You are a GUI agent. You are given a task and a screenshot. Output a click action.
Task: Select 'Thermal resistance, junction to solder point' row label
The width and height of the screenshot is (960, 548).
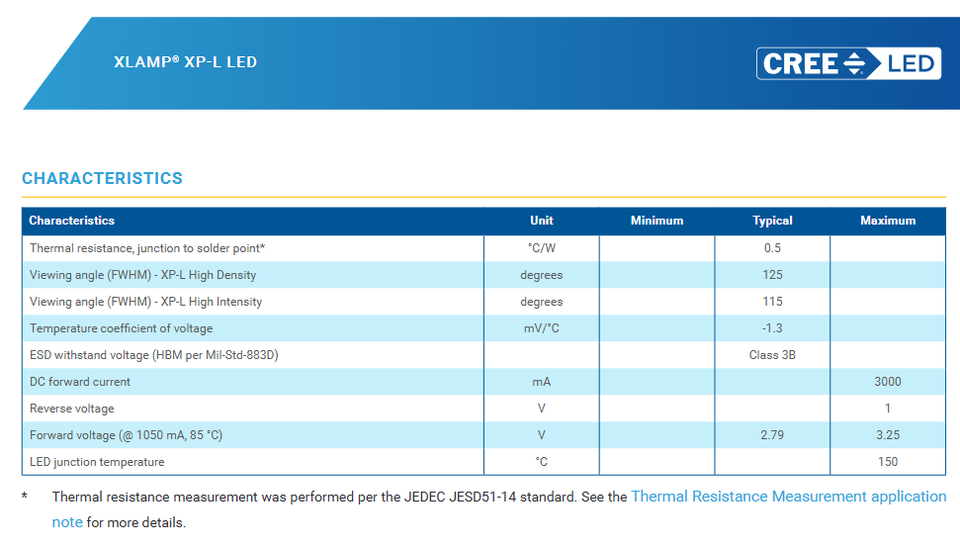pos(147,248)
